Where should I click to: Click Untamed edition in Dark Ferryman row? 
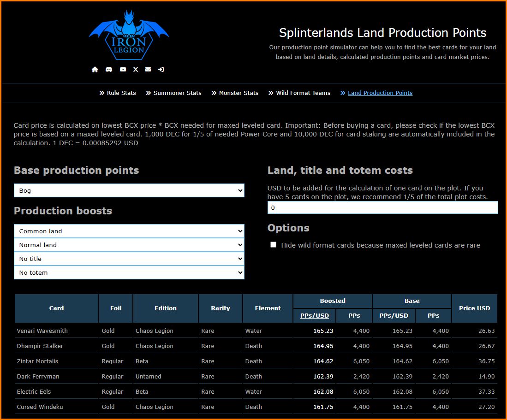pyautogui.click(x=149, y=376)
